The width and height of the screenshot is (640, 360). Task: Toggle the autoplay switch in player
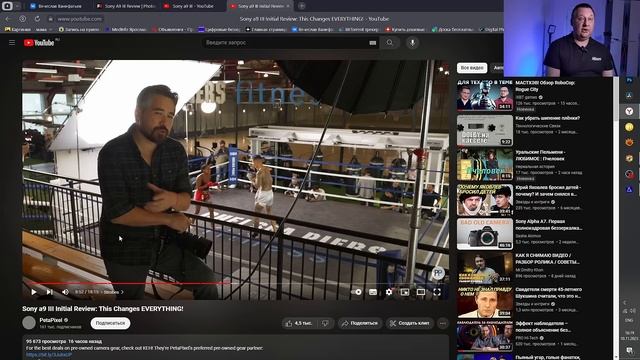click(x=356, y=292)
